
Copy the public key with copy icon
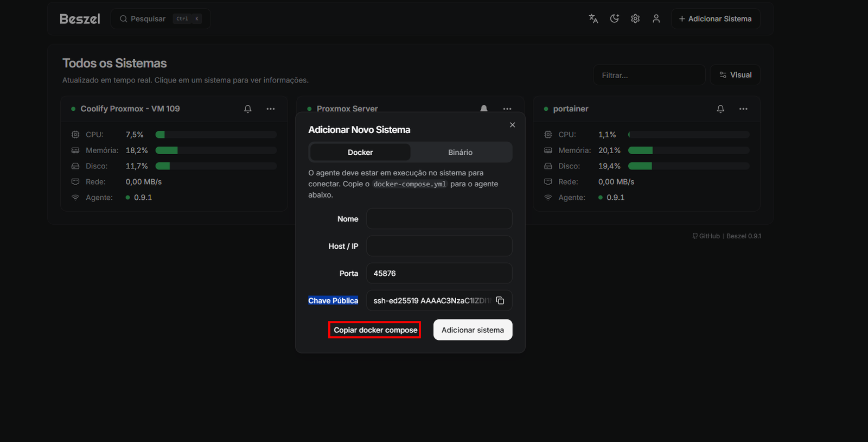click(500, 300)
